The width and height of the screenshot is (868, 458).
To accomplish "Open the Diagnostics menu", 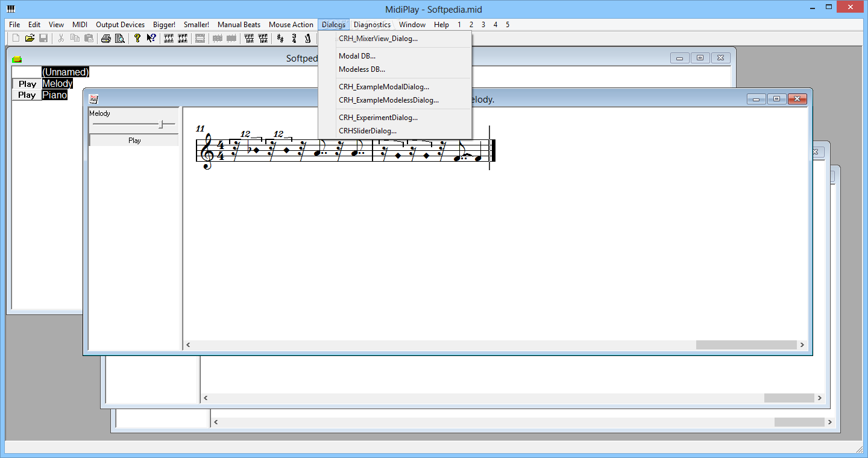I will (x=372, y=25).
